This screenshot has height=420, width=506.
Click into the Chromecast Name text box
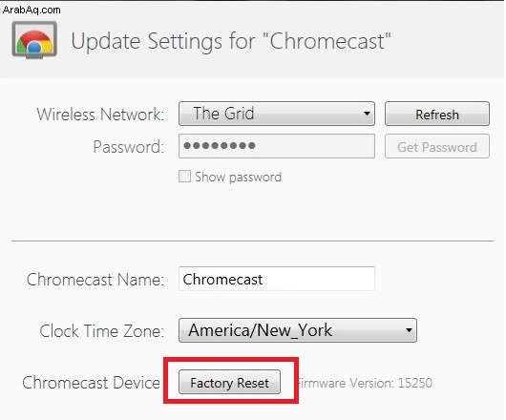(277, 279)
